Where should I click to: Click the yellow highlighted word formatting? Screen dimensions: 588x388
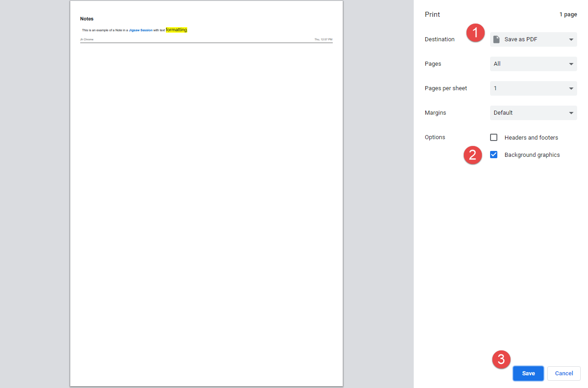(x=176, y=30)
